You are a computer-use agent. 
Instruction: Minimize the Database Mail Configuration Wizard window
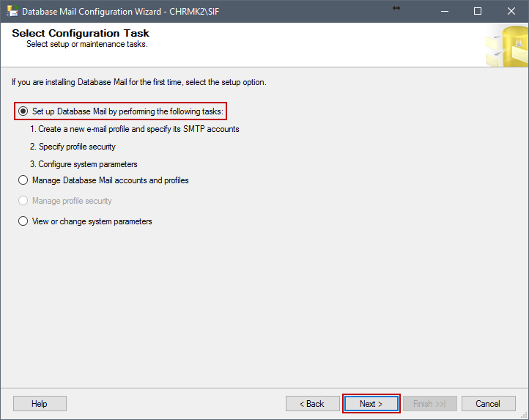pyautogui.click(x=445, y=11)
